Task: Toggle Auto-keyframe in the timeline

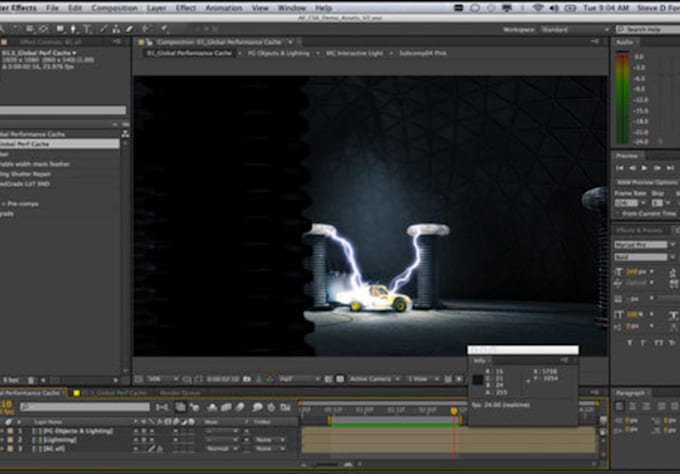Action: pos(271,407)
